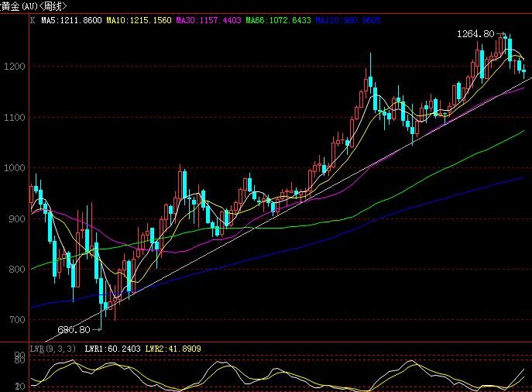
Task: Click the 1264.80 high price marker
Action: 475,34
